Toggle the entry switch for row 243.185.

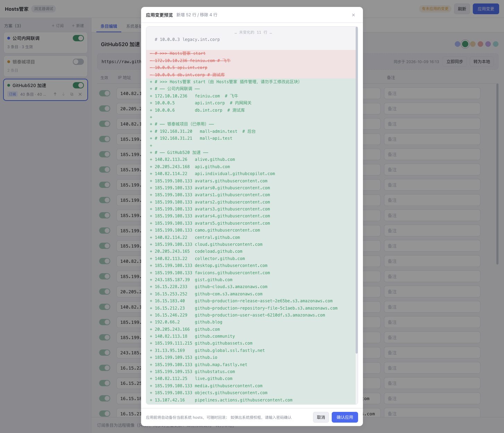105,353
